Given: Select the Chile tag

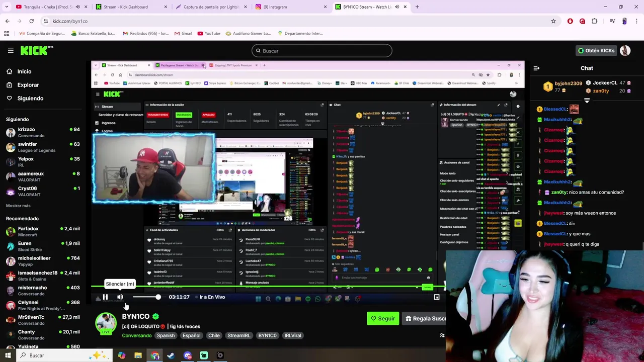Looking at the screenshot, I should tap(214, 336).
